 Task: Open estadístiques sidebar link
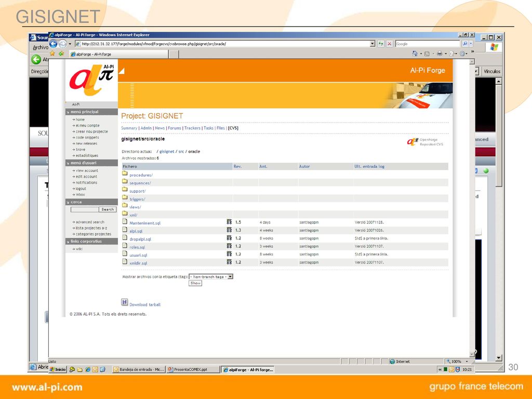point(87,156)
